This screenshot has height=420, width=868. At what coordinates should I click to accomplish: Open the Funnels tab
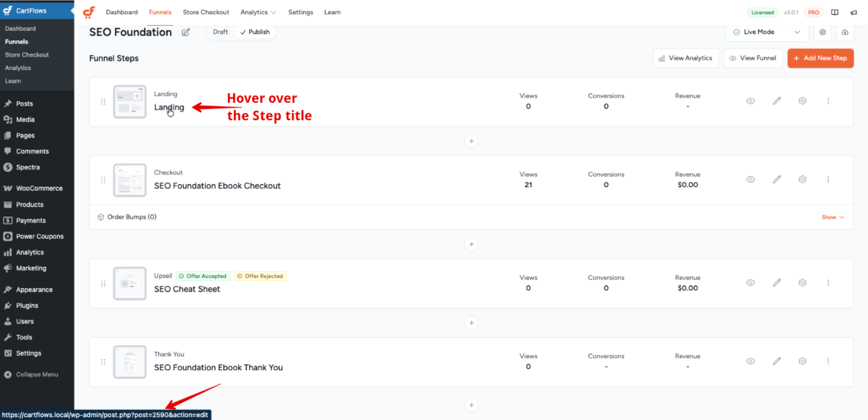coord(160,12)
